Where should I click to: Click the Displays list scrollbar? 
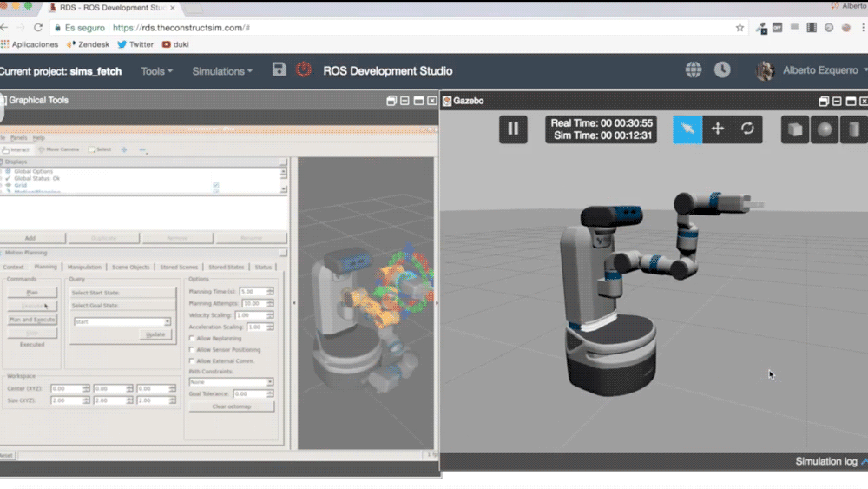[x=284, y=181]
